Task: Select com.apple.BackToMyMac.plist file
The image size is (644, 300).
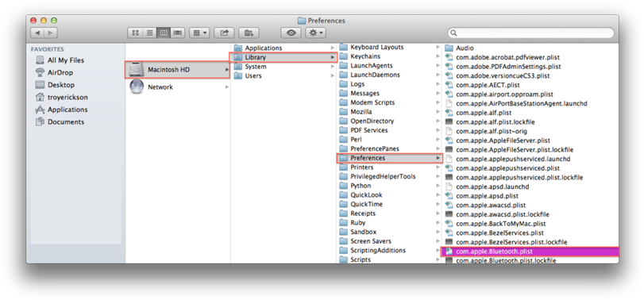Action: pos(530,224)
